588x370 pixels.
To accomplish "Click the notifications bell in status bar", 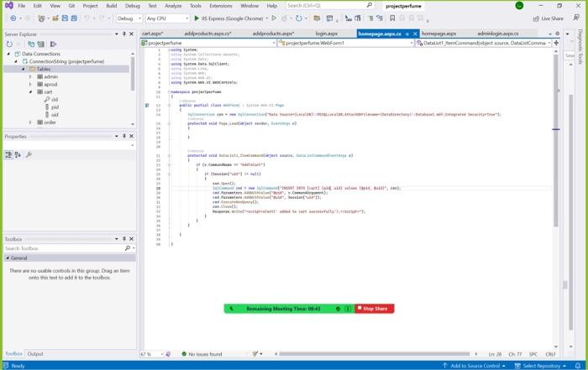I will [x=578, y=366].
